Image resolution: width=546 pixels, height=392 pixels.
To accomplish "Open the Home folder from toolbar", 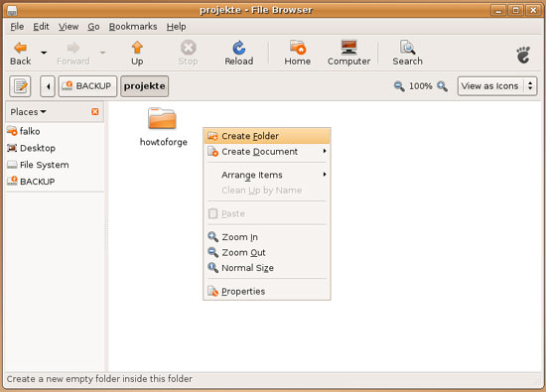I will point(298,54).
